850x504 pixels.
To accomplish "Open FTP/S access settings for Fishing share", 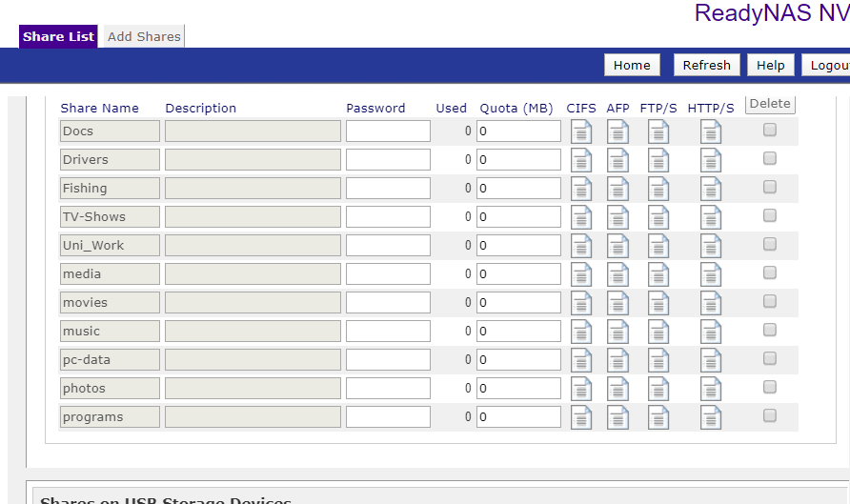I will click(x=658, y=190).
